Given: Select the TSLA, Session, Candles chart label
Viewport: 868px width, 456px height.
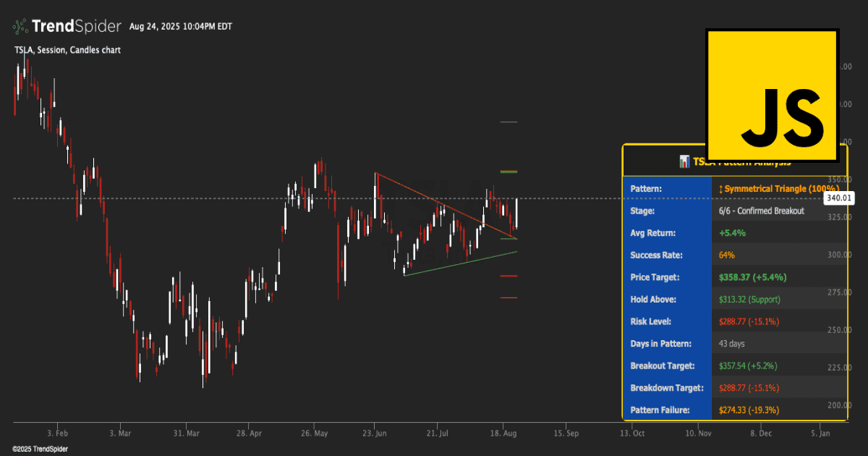Looking at the screenshot, I should point(67,50).
